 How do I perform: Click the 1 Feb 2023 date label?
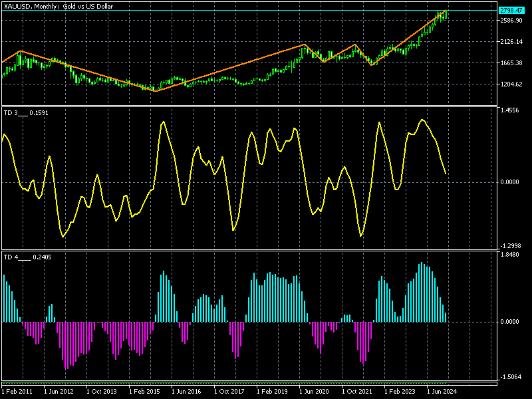(x=400, y=392)
